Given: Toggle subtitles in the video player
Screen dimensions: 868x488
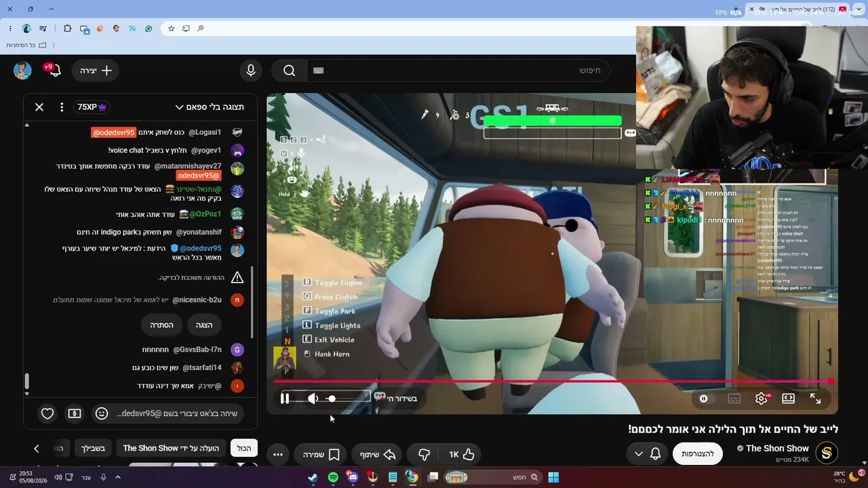Looking at the screenshot, I should point(734,399).
